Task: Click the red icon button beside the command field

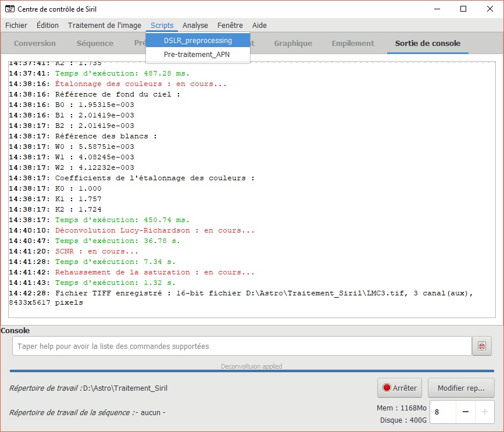Action: pyautogui.click(x=481, y=346)
